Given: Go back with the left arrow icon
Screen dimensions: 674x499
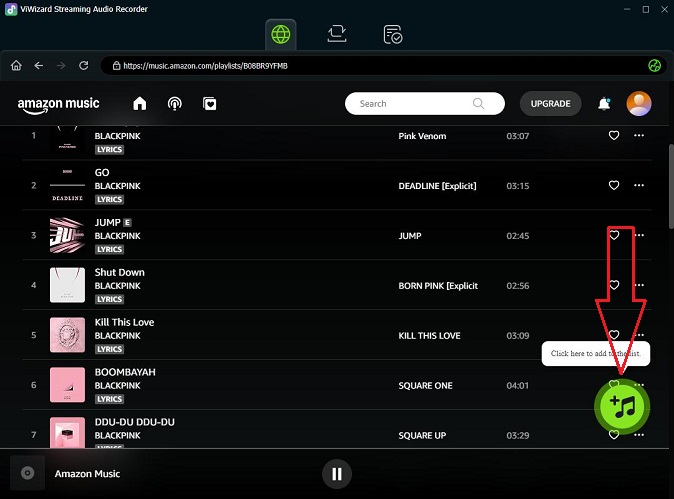Looking at the screenshot, I should point(39,65).
